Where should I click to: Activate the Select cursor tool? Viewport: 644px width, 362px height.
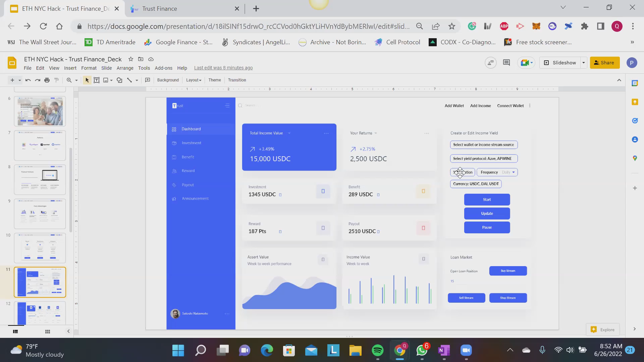(87, 80)
